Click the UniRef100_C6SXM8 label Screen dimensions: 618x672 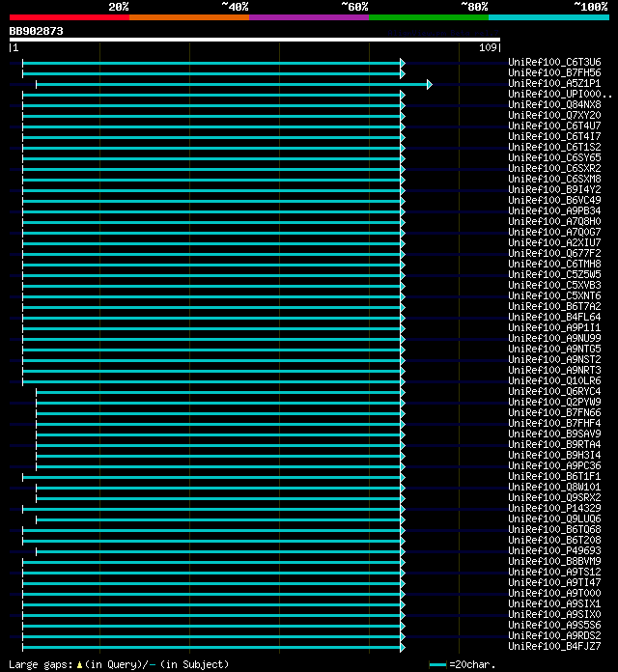pyautogui.click(x=554, y=179)
